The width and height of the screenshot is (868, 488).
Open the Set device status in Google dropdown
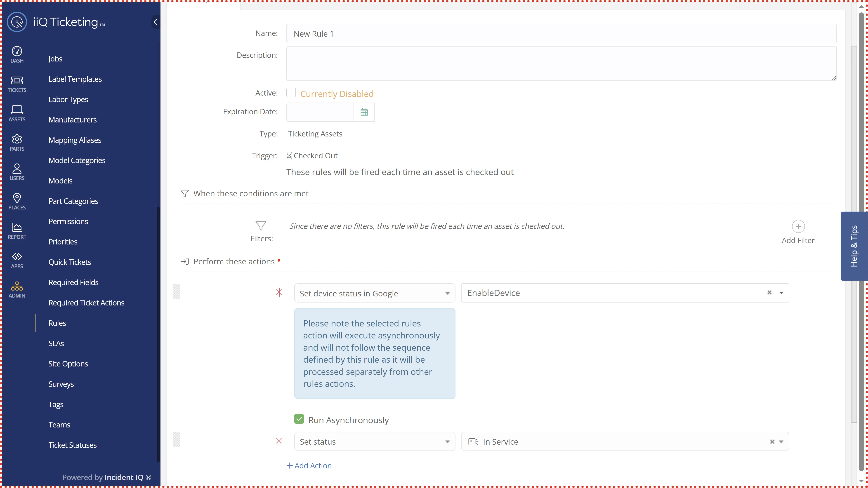(374, 293)
